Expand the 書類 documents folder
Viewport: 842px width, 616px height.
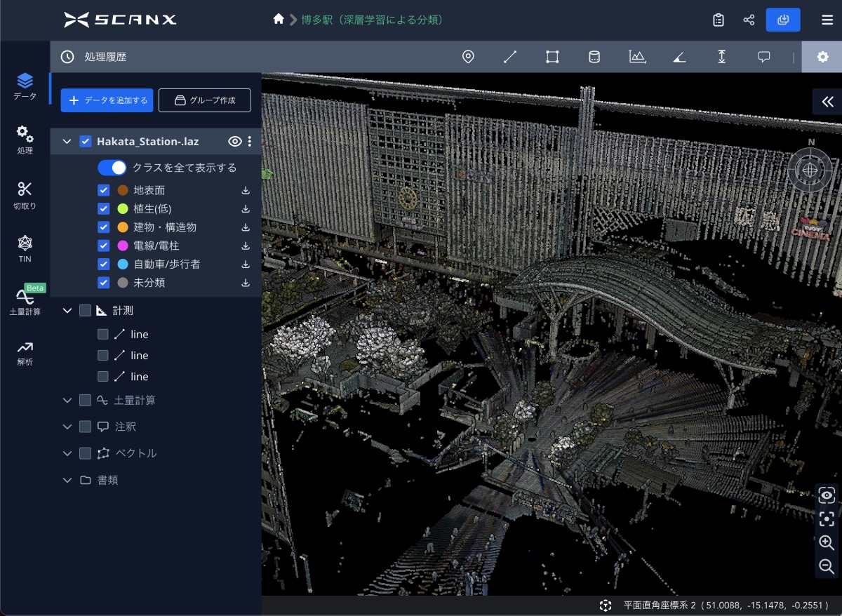(67, 481)
